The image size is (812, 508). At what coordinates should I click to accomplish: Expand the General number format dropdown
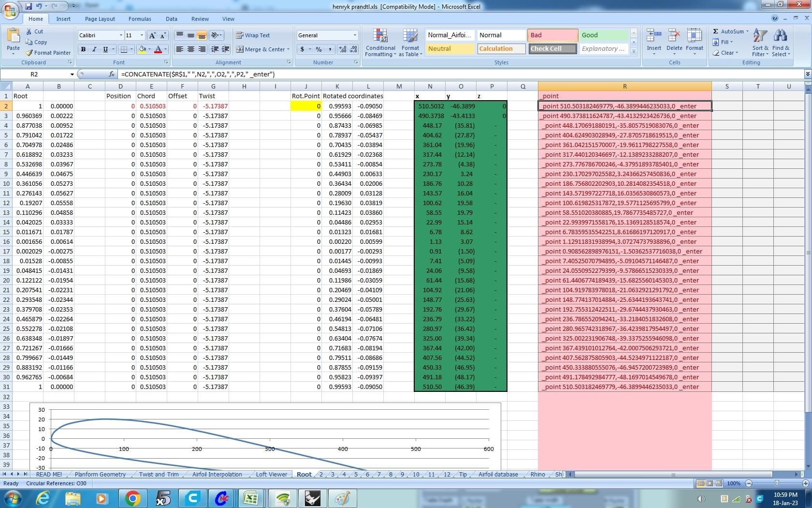click(355, 35)
